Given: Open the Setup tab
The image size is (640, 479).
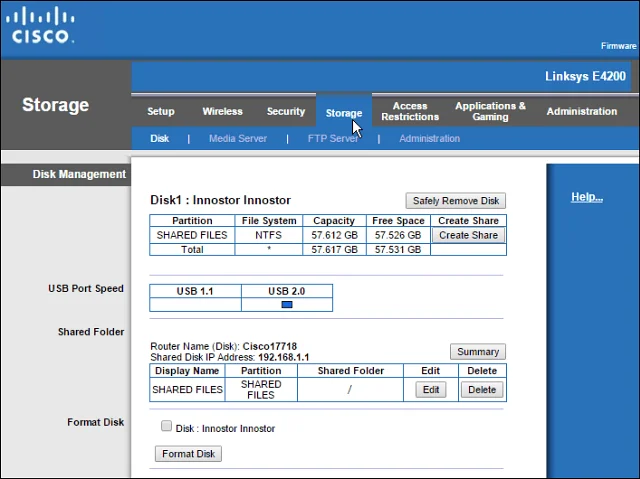Looking at the screenshot, I should [x=161, y=111].
